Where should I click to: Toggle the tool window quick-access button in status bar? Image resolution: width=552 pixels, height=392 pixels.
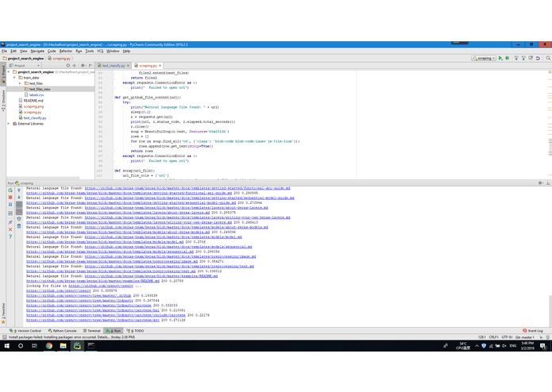click(4, 336)
